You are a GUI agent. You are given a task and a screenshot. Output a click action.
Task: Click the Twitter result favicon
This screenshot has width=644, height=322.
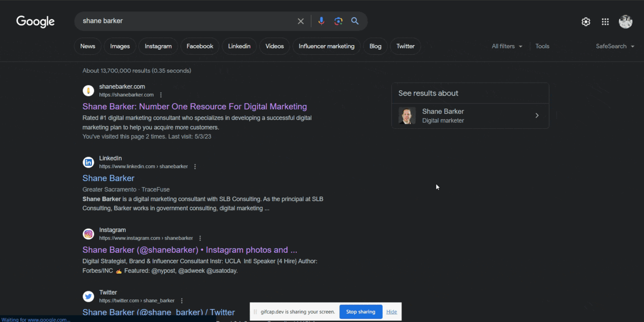[89, 296]
